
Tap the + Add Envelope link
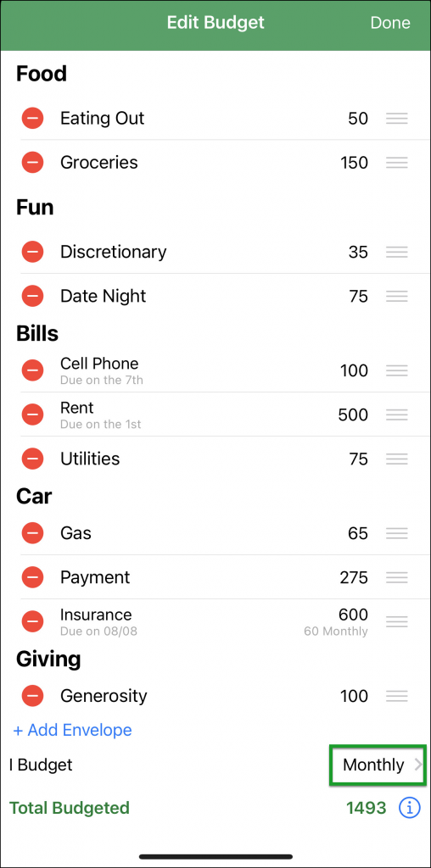click(x=73, y=730)
